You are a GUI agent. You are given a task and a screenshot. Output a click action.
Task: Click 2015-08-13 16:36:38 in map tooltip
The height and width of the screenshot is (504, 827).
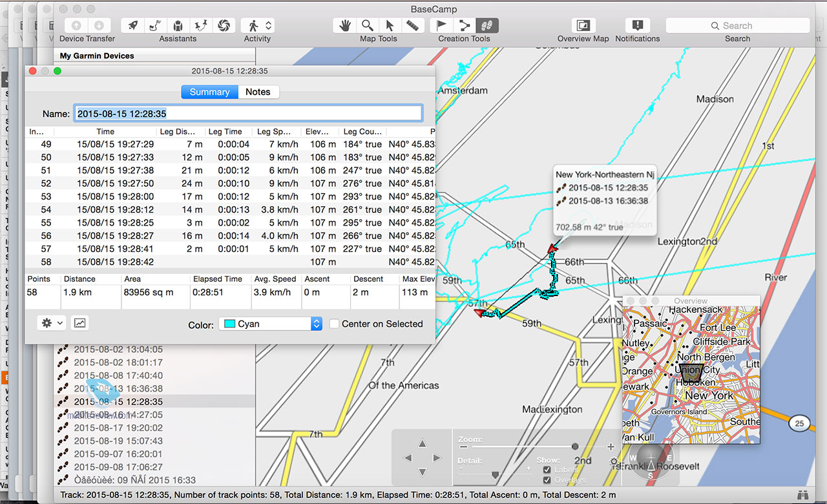click(x=608, y=201)
